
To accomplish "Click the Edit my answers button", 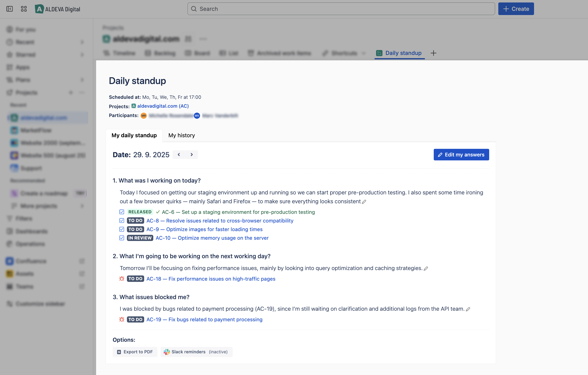I will 461,154.
